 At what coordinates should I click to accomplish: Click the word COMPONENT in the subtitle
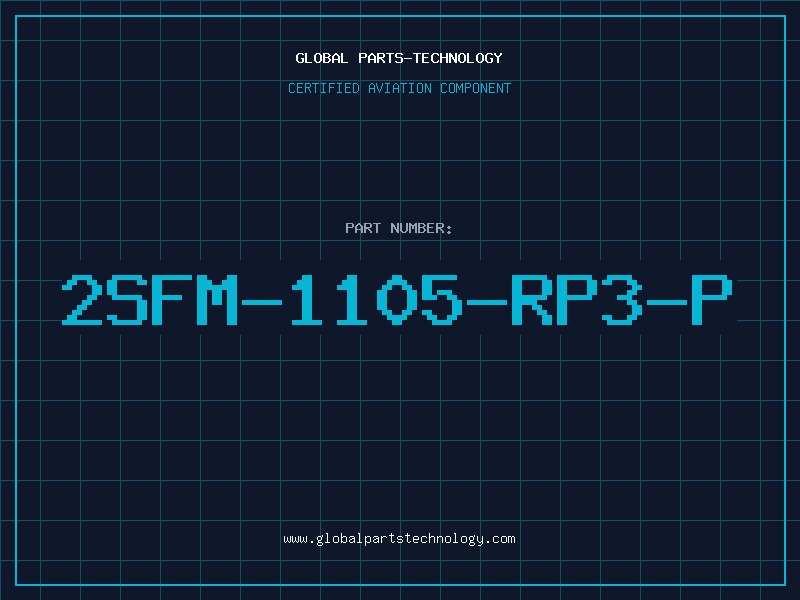[476, 88]
